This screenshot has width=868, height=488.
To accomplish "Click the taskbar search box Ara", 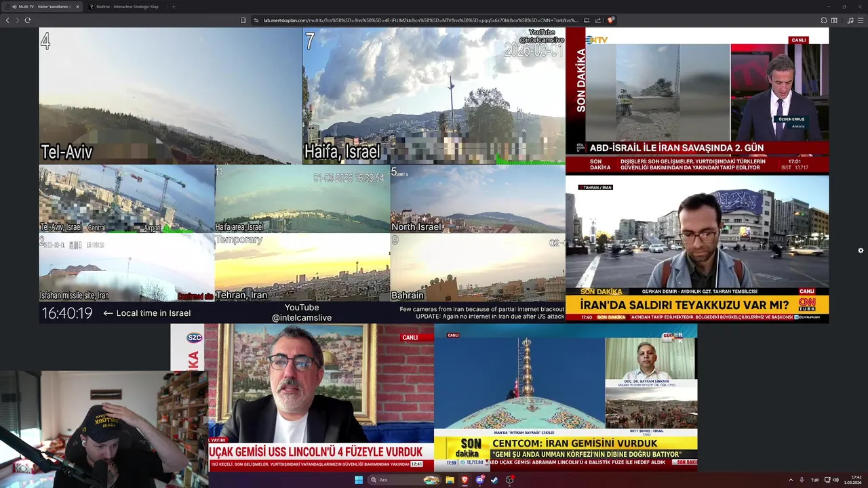I will coord(403,480).
